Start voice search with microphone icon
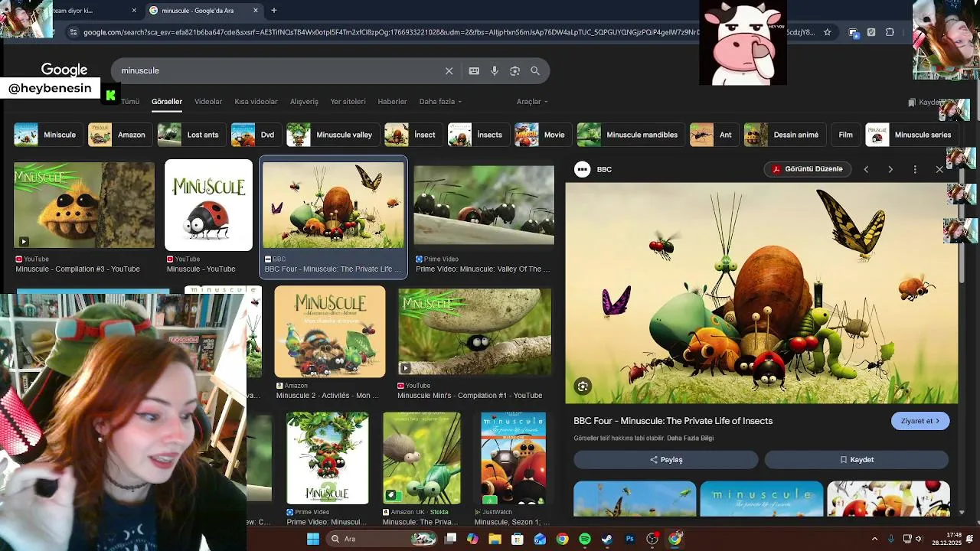 (x=495, y=70)
